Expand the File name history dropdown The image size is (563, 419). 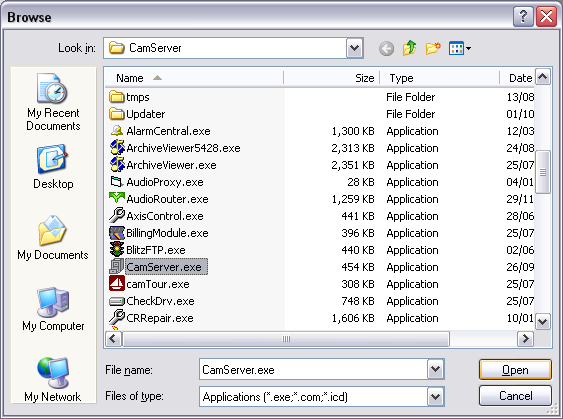click(x=435, y=369)
